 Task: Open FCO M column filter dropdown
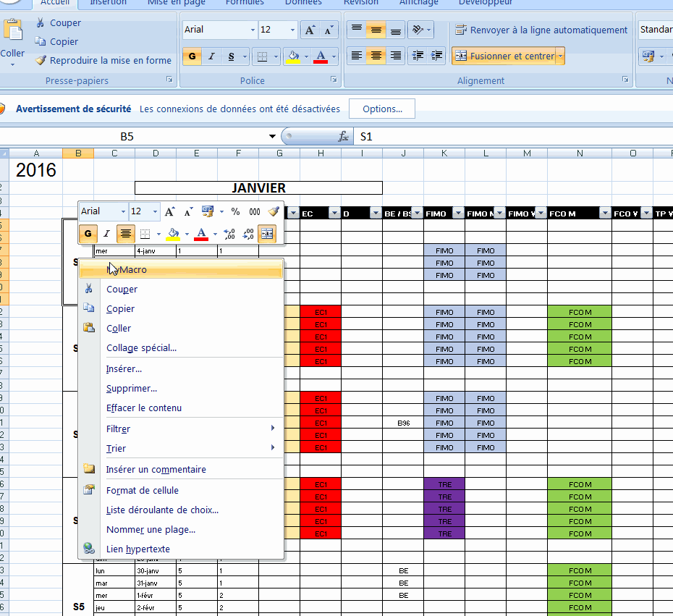tap(605, 213)
